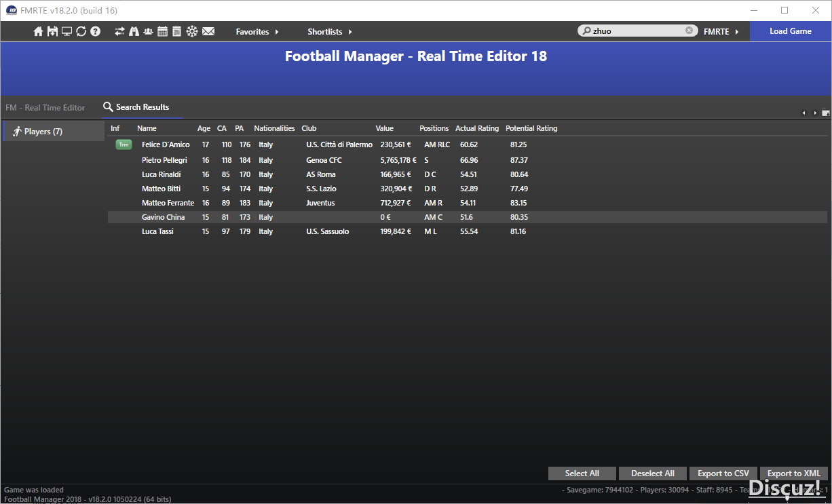Click the save floppy disk icon

52,31
